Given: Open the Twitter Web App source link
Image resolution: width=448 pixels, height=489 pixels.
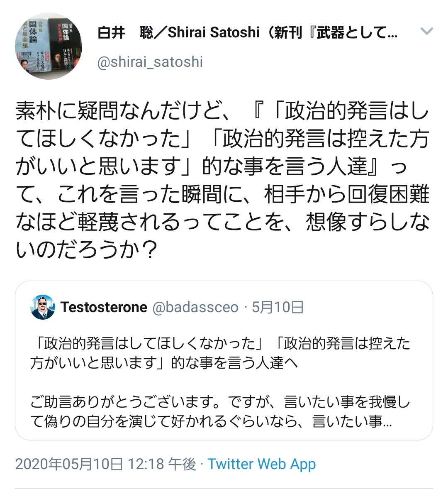Looking at the screenshot, I should point(262,464).
